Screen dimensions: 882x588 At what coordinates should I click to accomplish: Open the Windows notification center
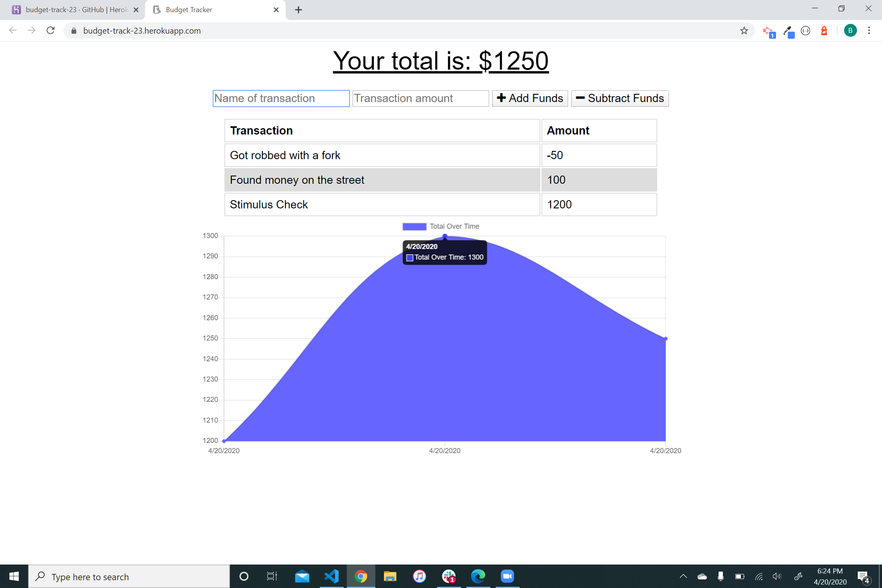[863, 576]
